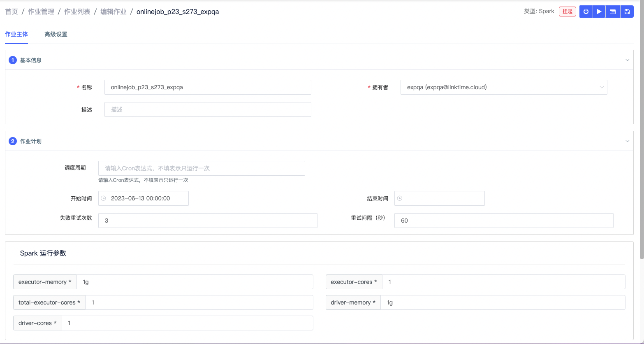644x344 pixels.
Task: Click the driver-memory * label
Action: click(353, 302)
